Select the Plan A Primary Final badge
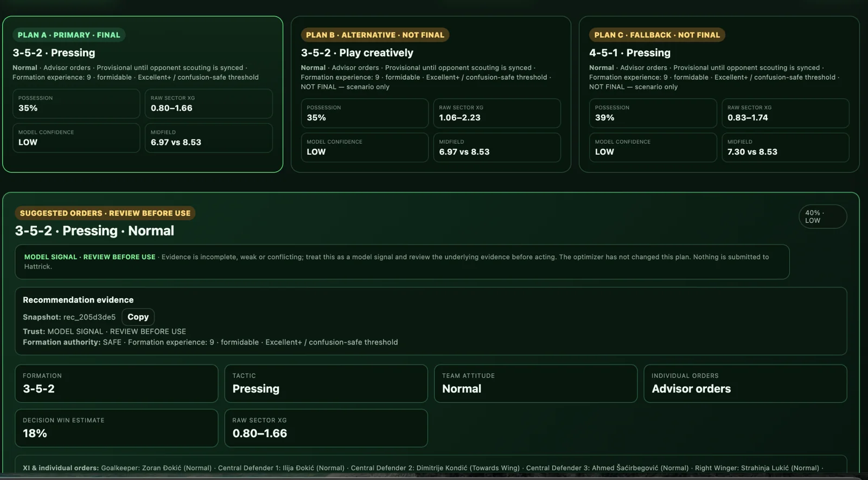The width and height of the screenshot is (868, 480). [69, 35]
